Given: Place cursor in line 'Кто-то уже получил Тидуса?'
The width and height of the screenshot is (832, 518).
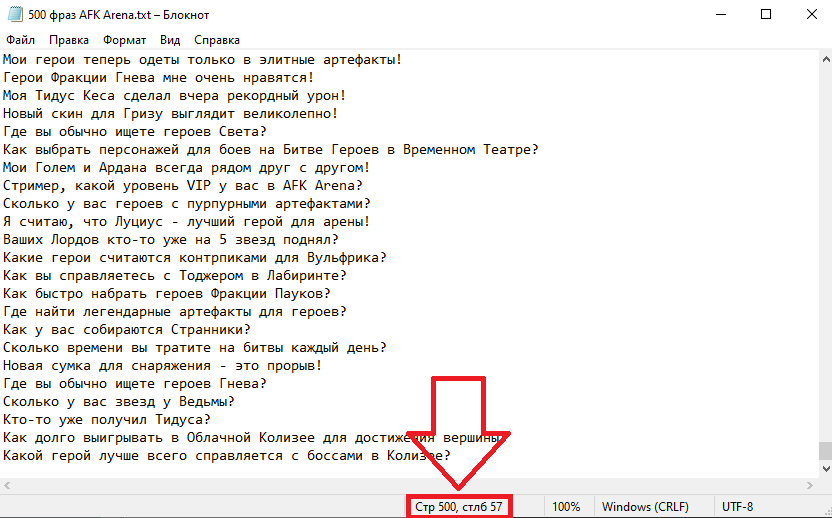Looking at the screenshot, I should tap(106, 420).
